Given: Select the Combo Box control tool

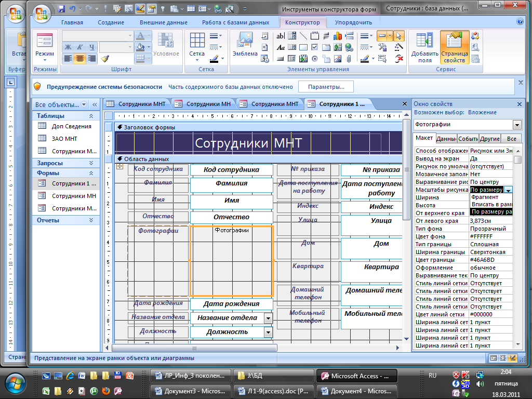Looking at the screenshot, I should tap(292, 36).
